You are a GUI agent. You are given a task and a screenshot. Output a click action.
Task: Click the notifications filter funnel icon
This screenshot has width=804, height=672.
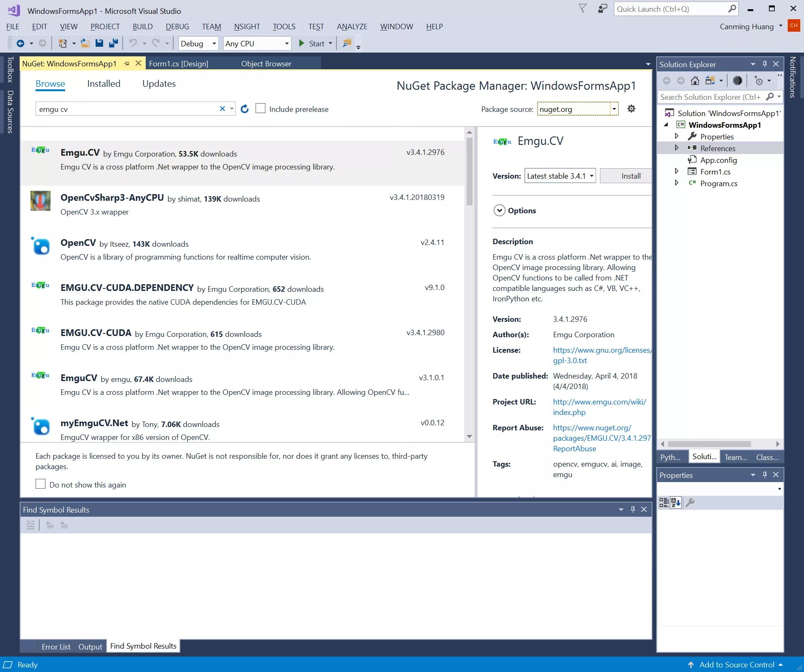583,8
